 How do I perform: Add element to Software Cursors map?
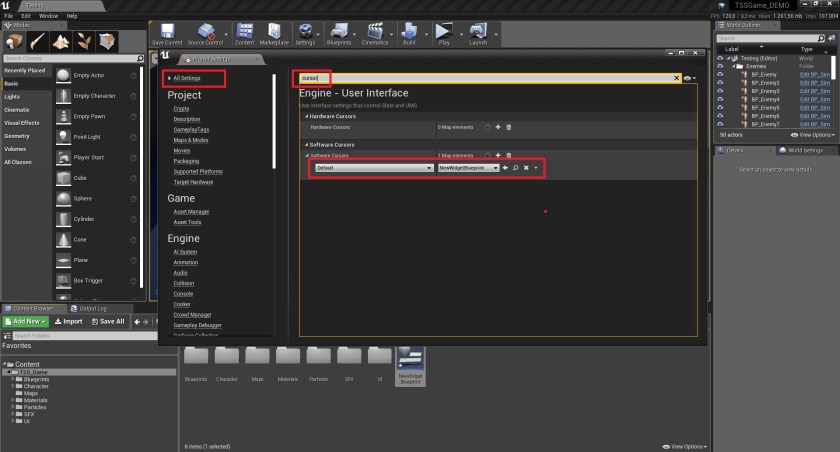tap(497, 155)
